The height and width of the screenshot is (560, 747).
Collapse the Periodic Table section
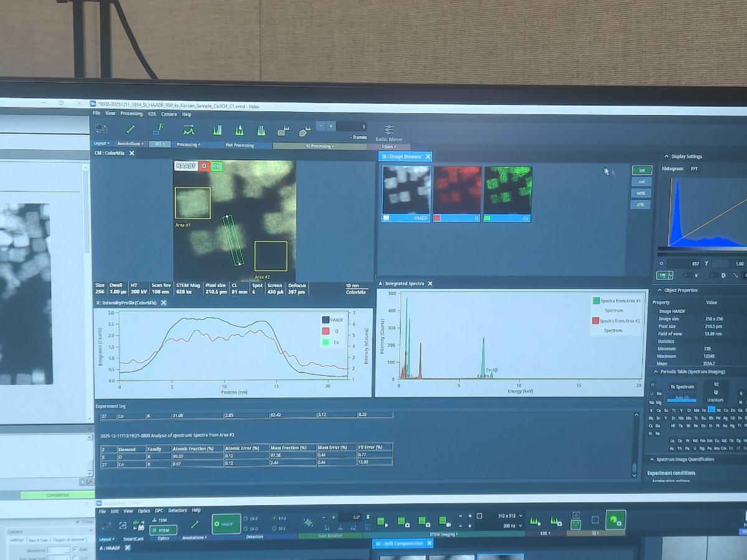click(655, 371)
